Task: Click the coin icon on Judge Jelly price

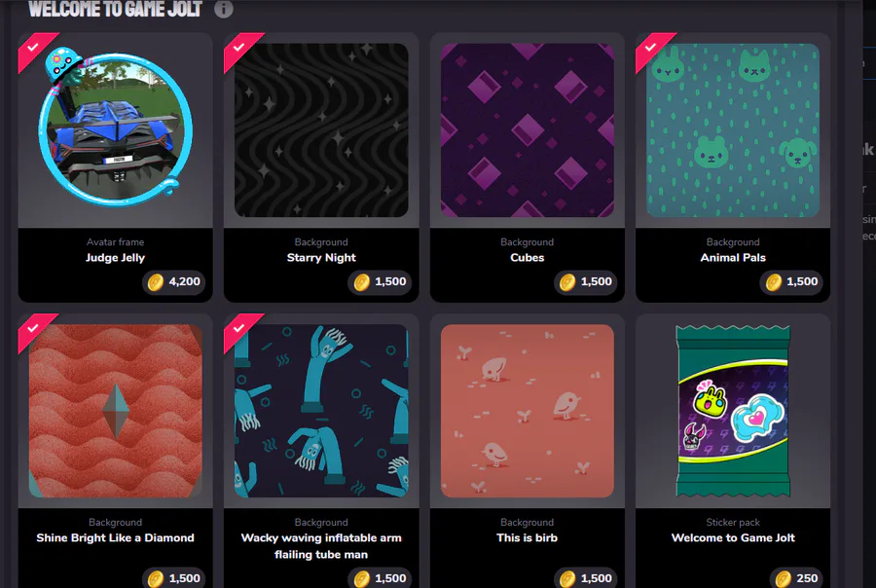Action: point(156,281)
